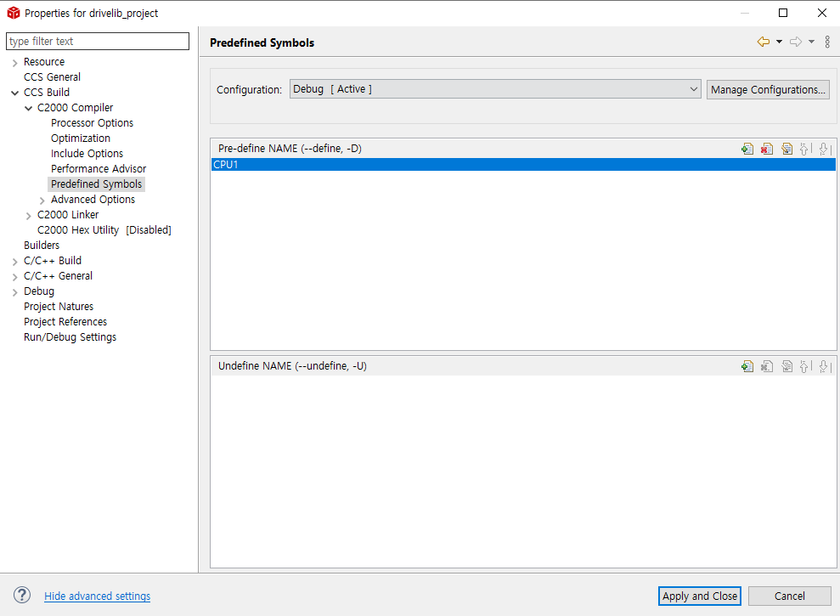Click edit icon in Undefine NAME section

click(x=786, y=366)
